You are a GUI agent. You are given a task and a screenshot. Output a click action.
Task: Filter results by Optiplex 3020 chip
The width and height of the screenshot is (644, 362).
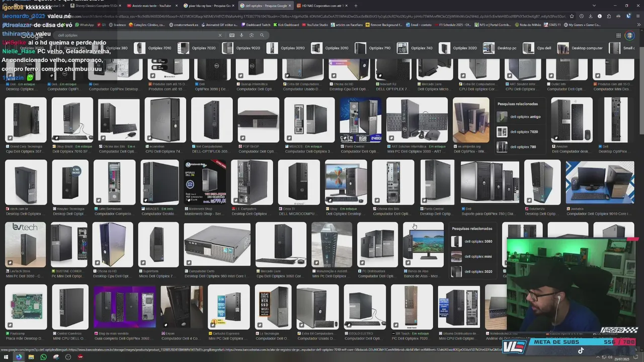click(x=458, y=48)
